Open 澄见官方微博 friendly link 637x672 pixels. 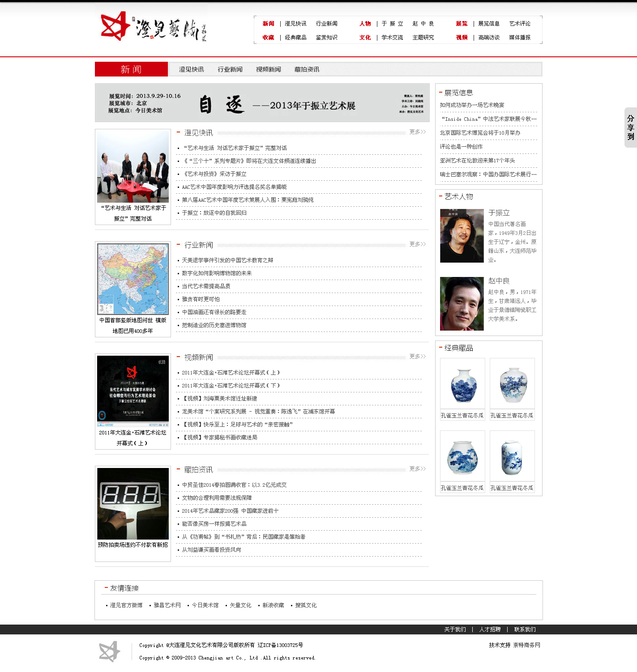[x=126, y=605]
